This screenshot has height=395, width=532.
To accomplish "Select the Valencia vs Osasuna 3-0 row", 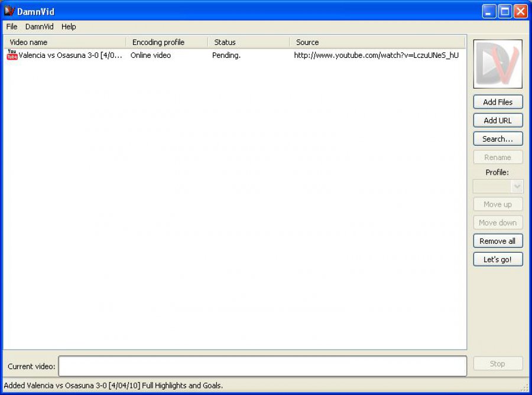I will pyautogui.click(x=235, y=56).
